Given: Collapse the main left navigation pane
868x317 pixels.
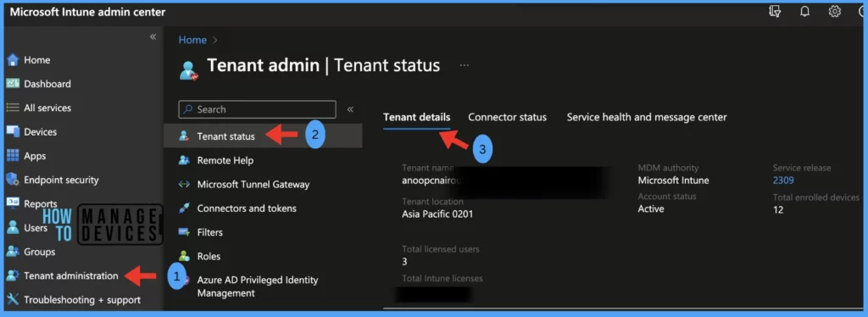Looking at the screenshot, I should pyautogui.click(x=153, y=37).
